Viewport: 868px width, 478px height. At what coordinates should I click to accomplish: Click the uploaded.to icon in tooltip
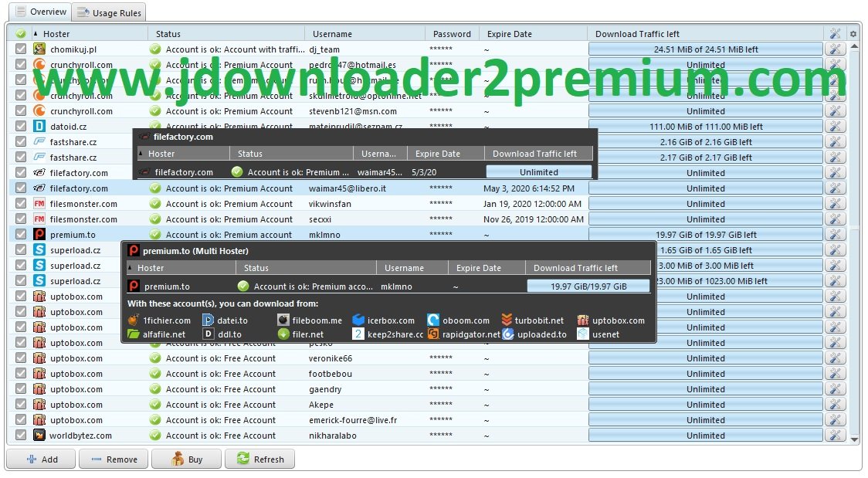[507, 334]
